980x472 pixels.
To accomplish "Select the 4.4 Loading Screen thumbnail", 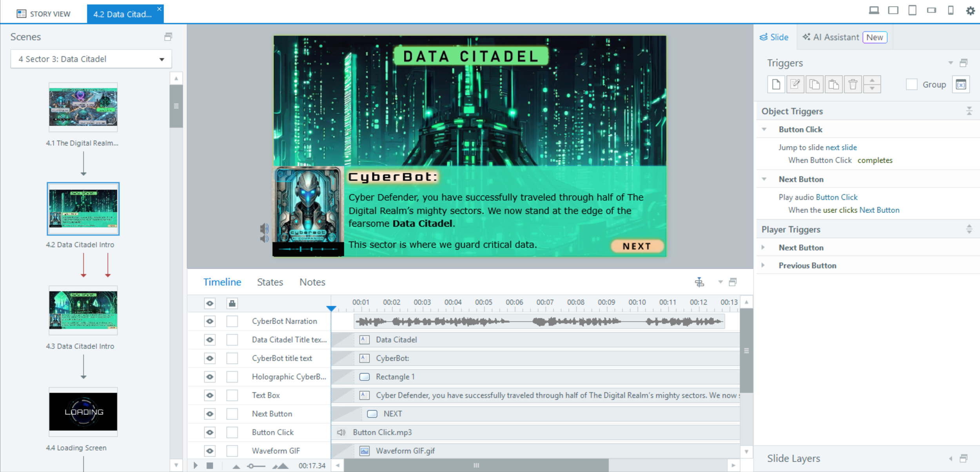I will click(83, 412).
